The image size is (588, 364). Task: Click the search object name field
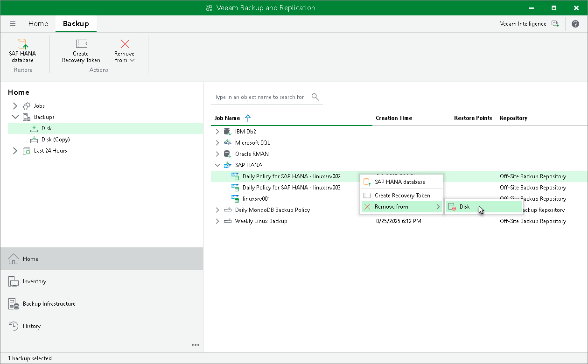[x=259, y=97]
